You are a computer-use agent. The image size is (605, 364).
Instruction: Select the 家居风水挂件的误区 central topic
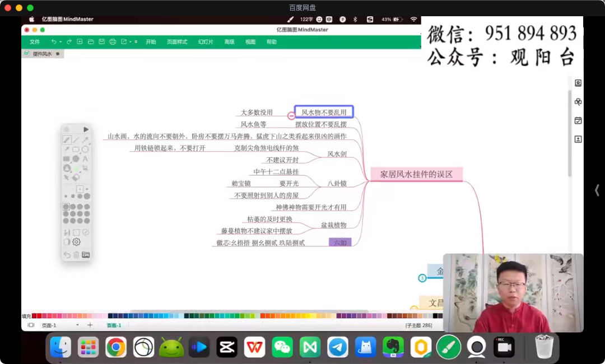click(416, 174)
